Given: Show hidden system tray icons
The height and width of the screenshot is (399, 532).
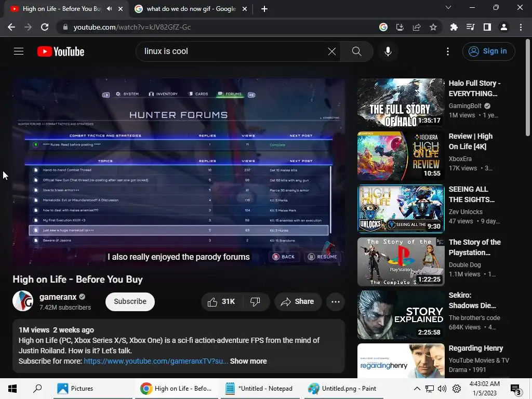Looking at the screenshot, I should tap(417, 389).
